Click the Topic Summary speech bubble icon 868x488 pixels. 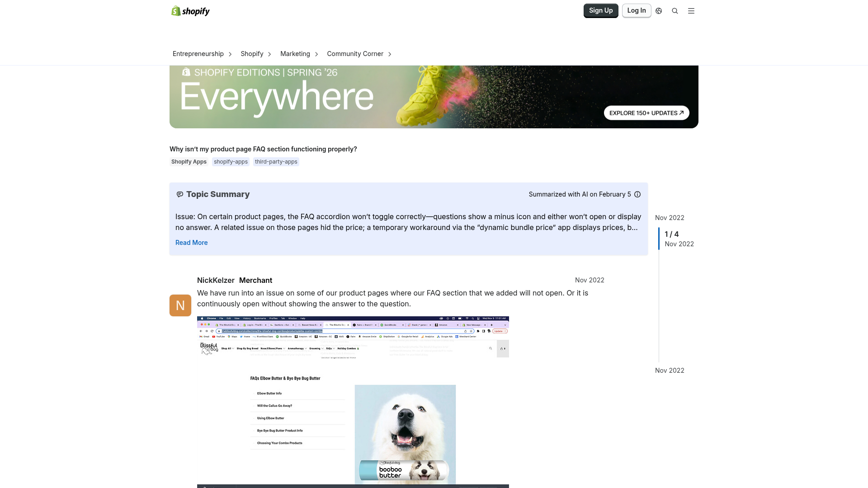point(180,194)
